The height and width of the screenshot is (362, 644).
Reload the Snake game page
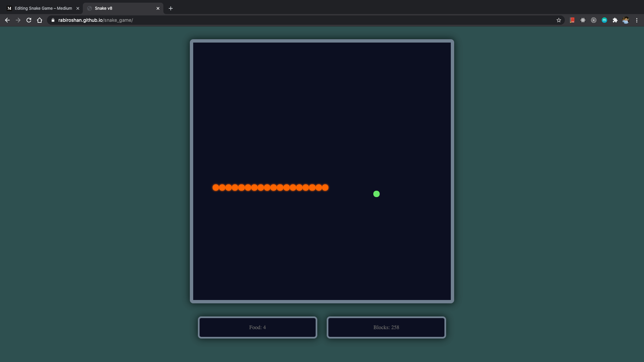click(x=29, y=20)
